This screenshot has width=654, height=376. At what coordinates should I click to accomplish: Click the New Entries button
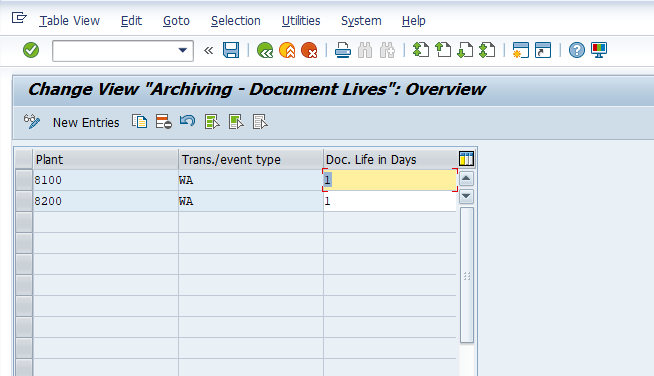pos(86,123)
